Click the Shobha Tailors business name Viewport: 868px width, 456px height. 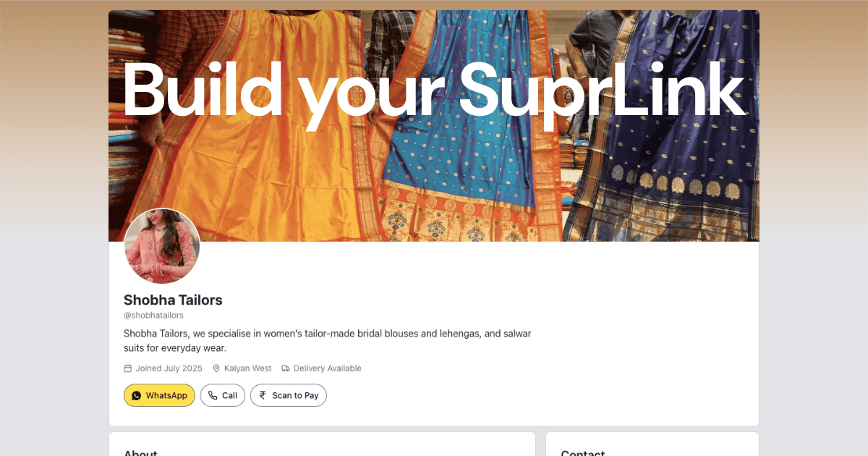pos(173,300)
